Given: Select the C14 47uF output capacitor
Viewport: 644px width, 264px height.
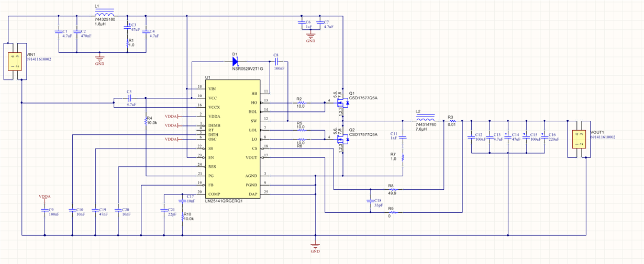Looking at the screenshot, I should (x=507, y=138).
